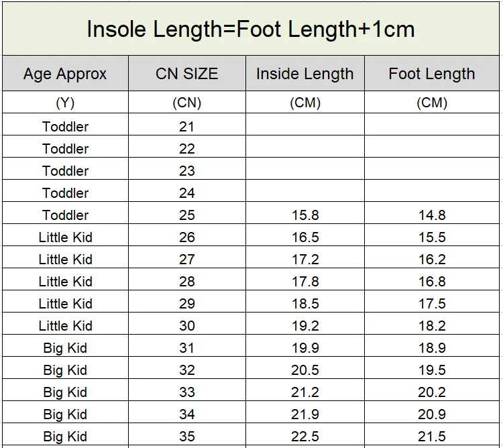
Task: Click the Toddler cell for size 23
Action: [x=65, y=170]
